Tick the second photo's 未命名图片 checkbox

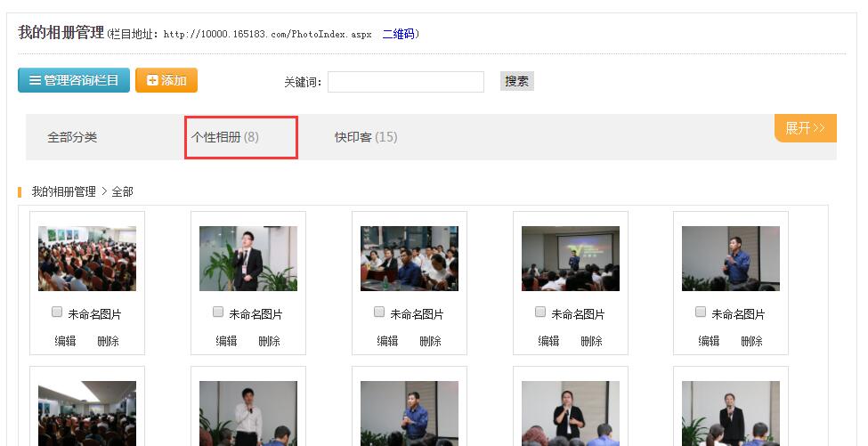(x=218, y=312)
